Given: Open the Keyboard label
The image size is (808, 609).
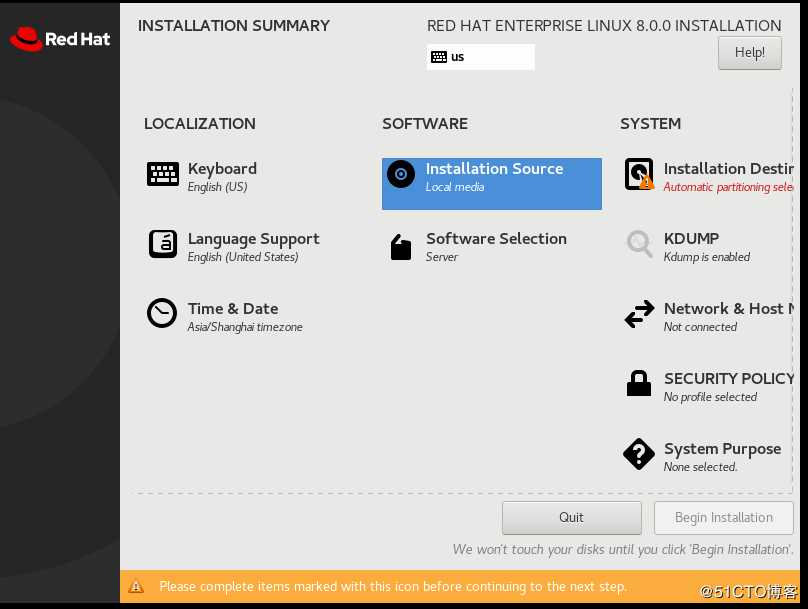Looking at the screenshot, I should [222, 169].
